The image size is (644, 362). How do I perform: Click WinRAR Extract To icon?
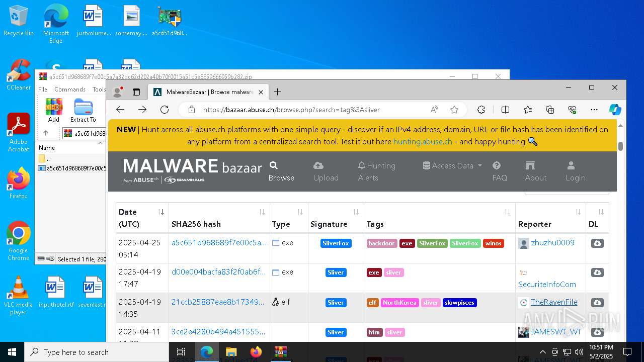[83, 110]
